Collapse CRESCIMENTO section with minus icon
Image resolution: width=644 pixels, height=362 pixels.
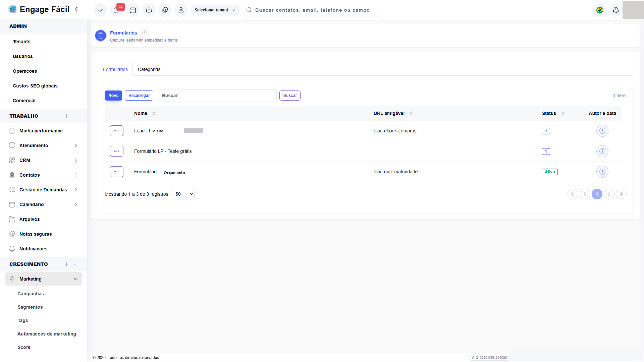point(74,264)
